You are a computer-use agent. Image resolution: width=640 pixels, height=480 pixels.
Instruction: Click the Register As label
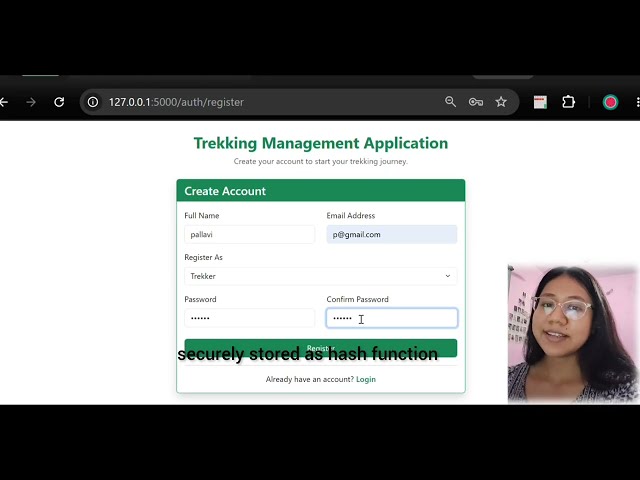click(203, 257)
